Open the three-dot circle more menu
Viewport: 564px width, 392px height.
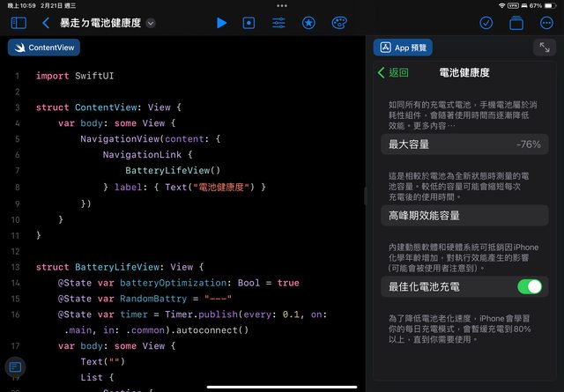click(x=545, y=23)
